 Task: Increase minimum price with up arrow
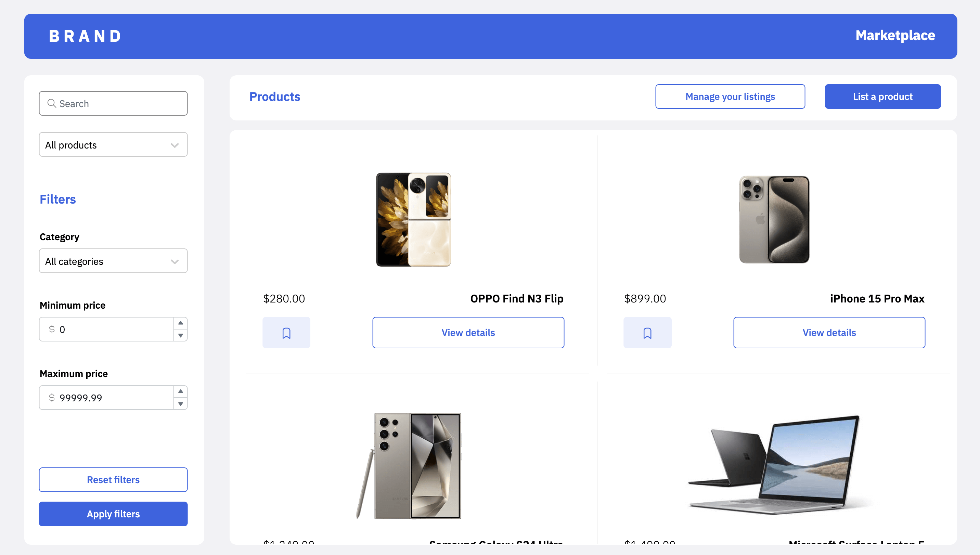[x=181, y=323]
